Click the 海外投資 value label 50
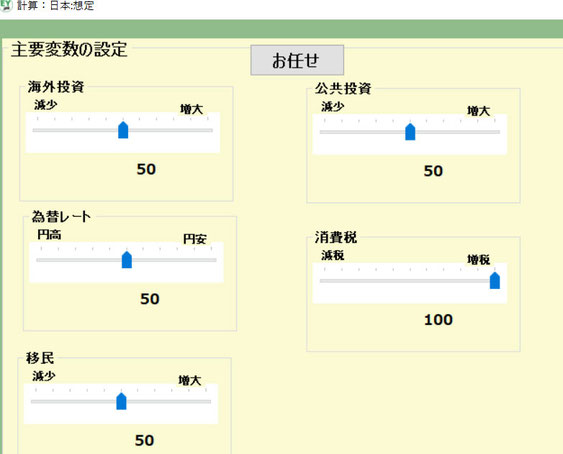 [146, 169]
